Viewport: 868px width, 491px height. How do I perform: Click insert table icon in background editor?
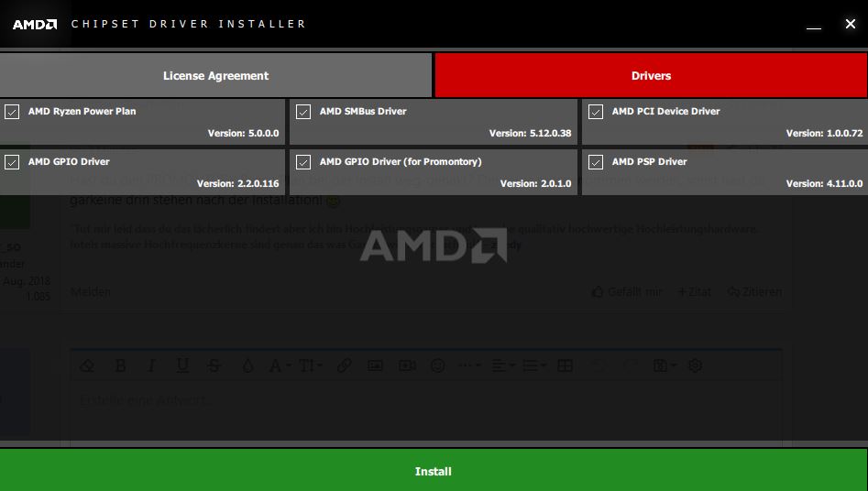[x=565, y=366]
